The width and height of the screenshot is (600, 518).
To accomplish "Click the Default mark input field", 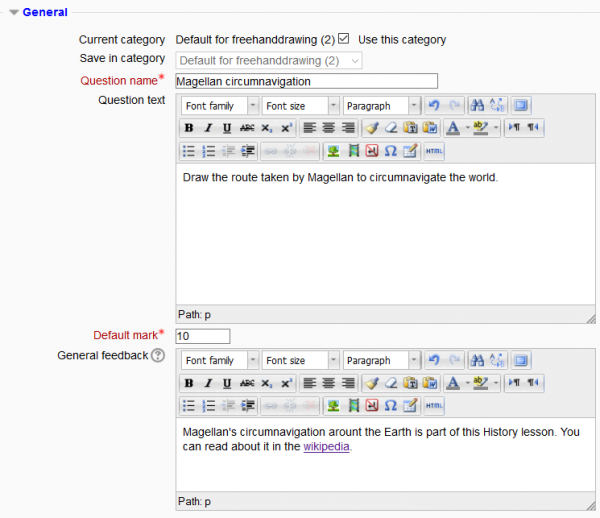I will [x=202, y=336].
